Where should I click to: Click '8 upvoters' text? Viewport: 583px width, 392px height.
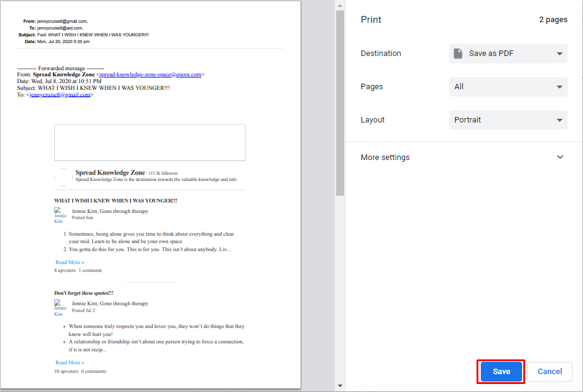(65, 271)
